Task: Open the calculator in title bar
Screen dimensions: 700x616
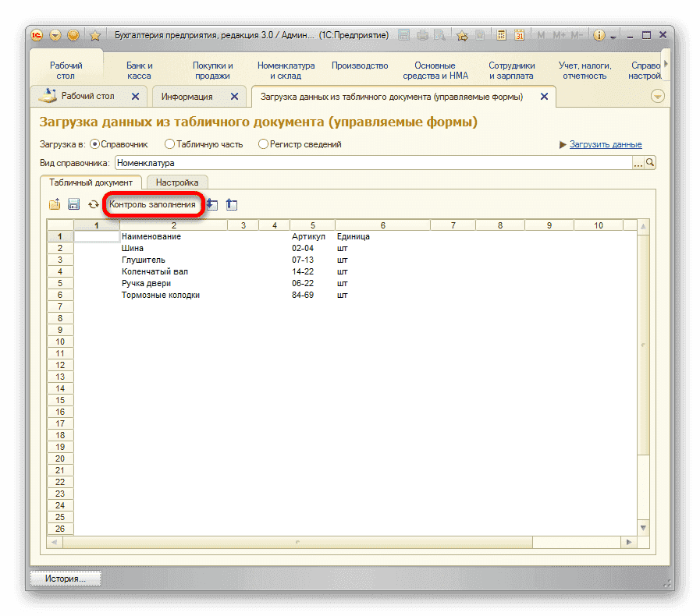Action: [501, 35]
